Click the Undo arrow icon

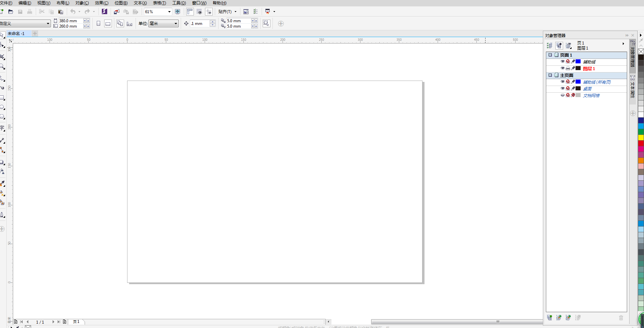tap(73, 12)
